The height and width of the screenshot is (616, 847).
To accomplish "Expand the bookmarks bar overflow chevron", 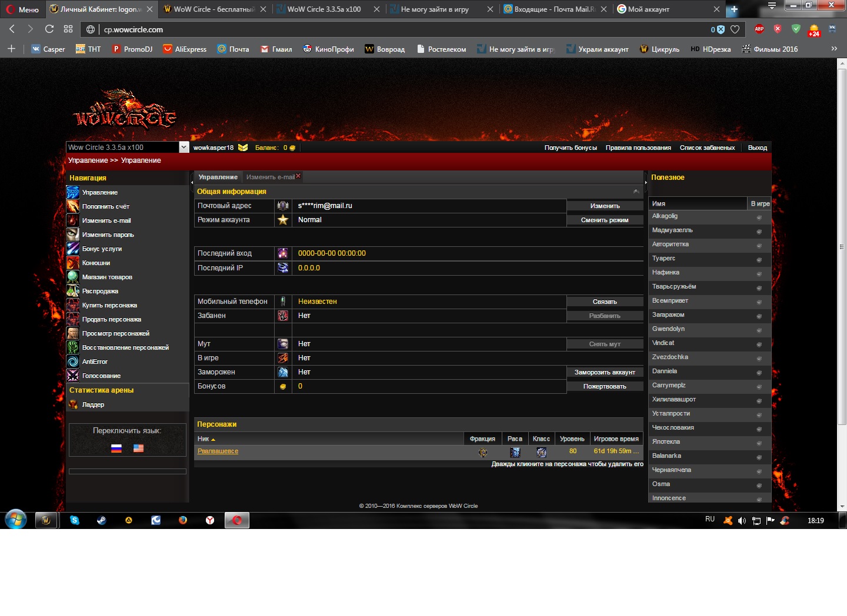I will (x=833, y=49).
